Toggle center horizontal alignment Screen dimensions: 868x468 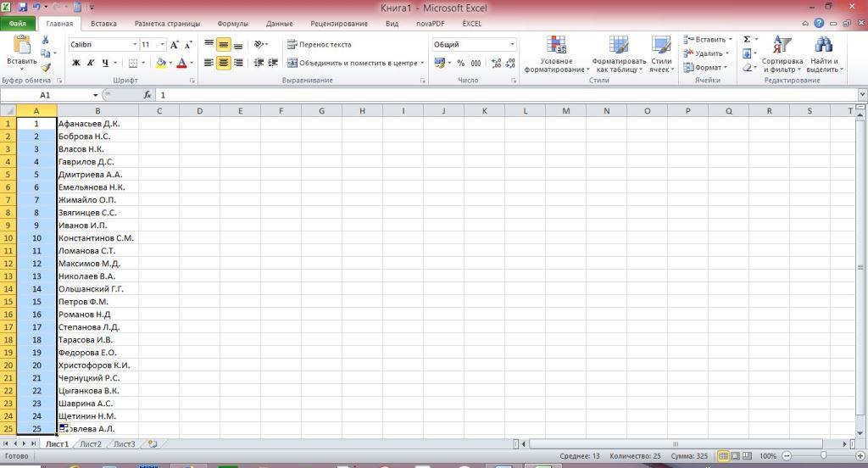223,63
